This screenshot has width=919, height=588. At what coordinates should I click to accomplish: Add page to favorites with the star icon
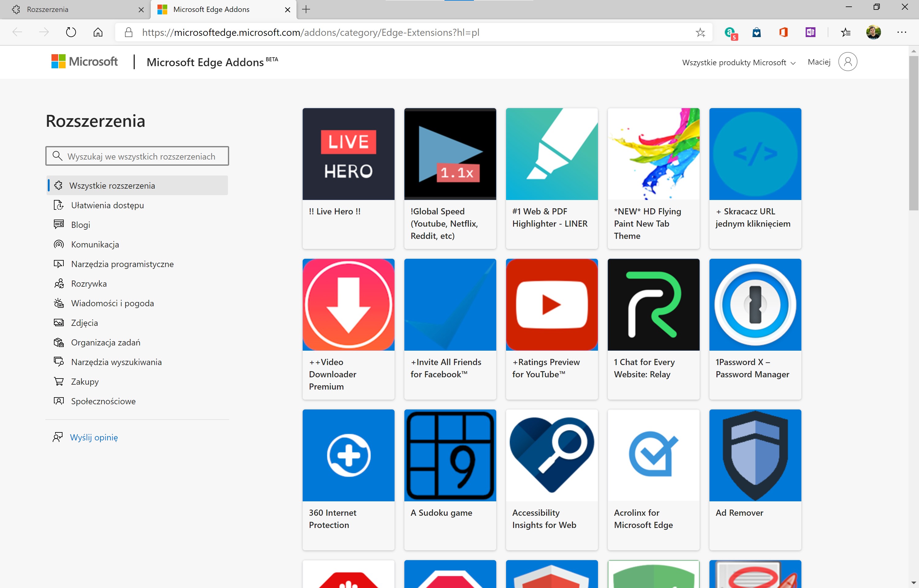tap(700, 32)
